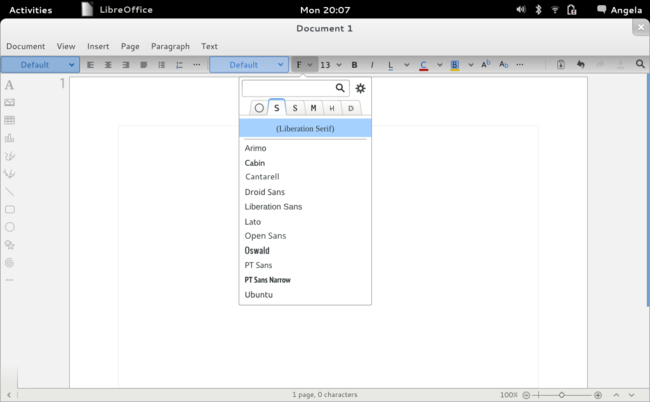
Task: Click the numbered list icon
Action: click(x=179, y=65)
